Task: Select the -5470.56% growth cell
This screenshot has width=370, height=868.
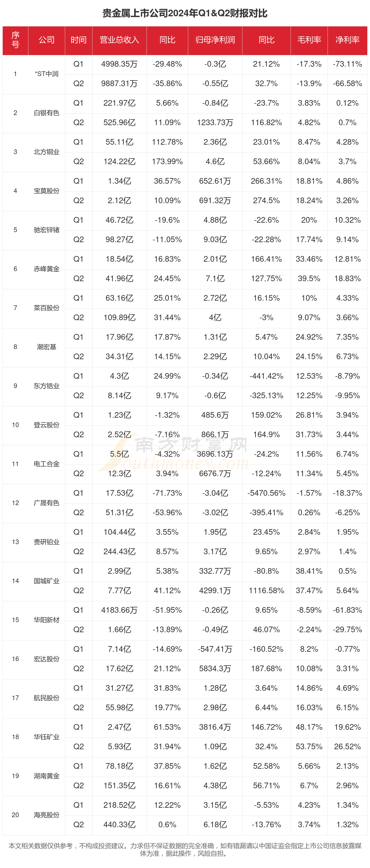Action: [266, 493]
